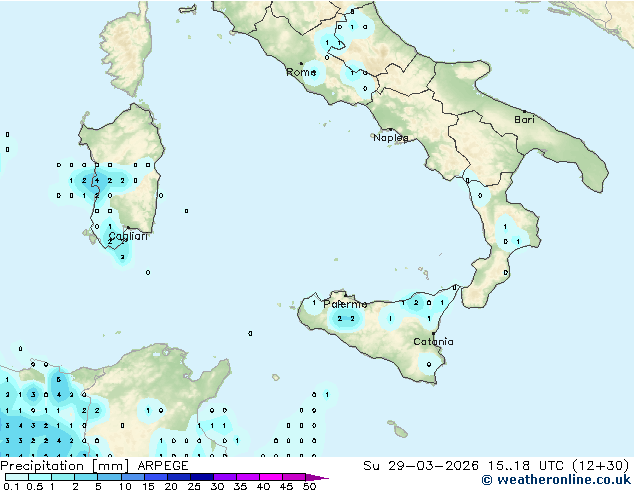Click the legend's arrow tip above 50
Image resolution: width=634 pixels, height=490 pixels.
[x=317, y=477]
